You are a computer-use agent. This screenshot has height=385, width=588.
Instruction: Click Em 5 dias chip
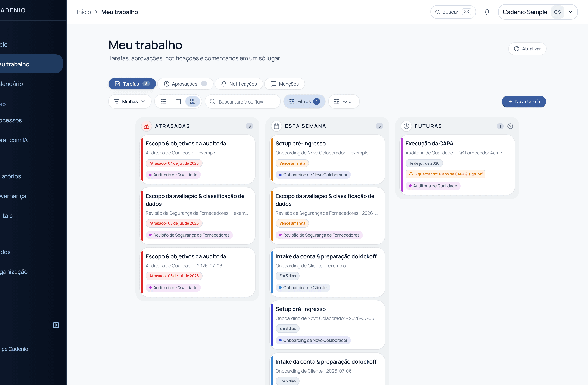point(287,381)
